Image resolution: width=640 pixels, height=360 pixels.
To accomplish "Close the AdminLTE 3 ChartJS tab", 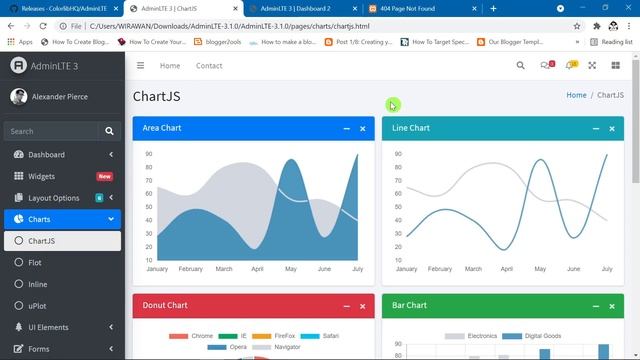I will pos(236,9).
